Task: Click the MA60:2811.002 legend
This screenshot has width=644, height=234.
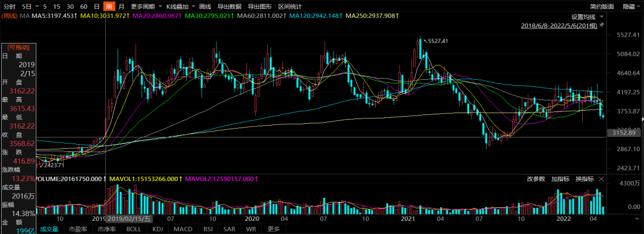Action: [x=262, y=16]
